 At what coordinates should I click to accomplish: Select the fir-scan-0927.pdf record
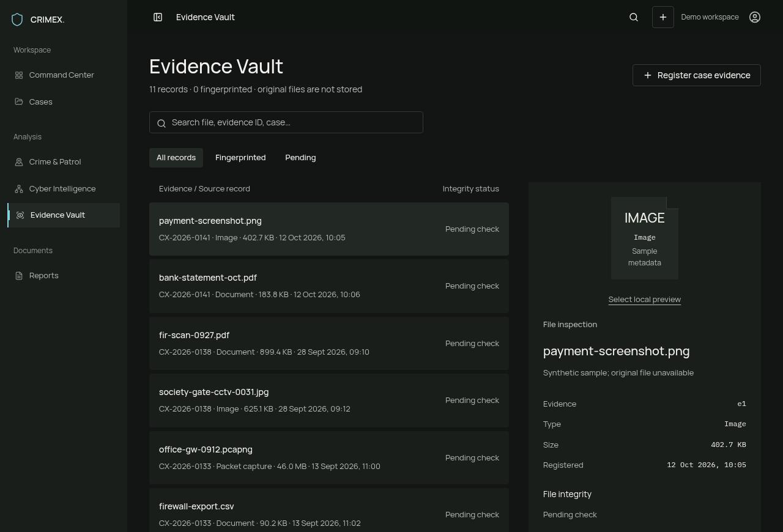click(329, 343)
